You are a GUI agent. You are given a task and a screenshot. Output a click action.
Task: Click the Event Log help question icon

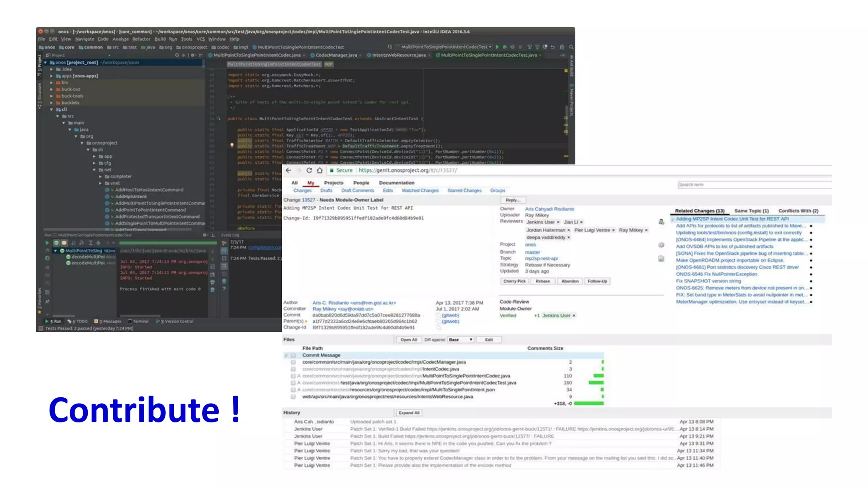(x=224, y=289)
